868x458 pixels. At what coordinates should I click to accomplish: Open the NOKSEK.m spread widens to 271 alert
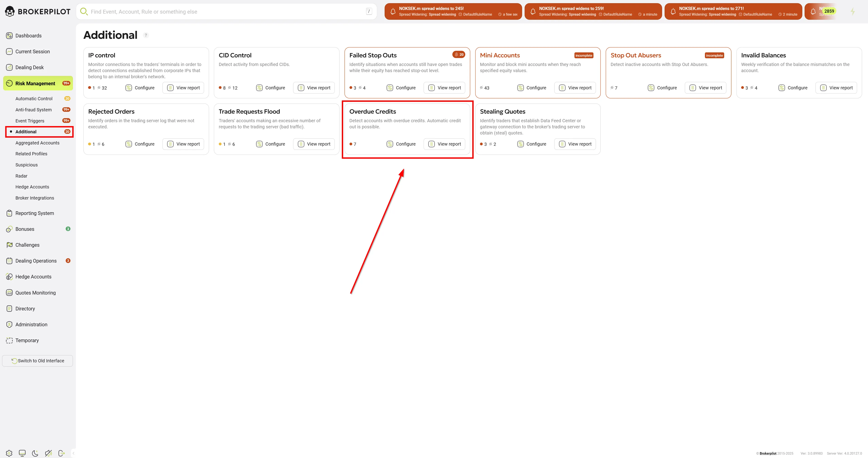[x=733, y=12]
